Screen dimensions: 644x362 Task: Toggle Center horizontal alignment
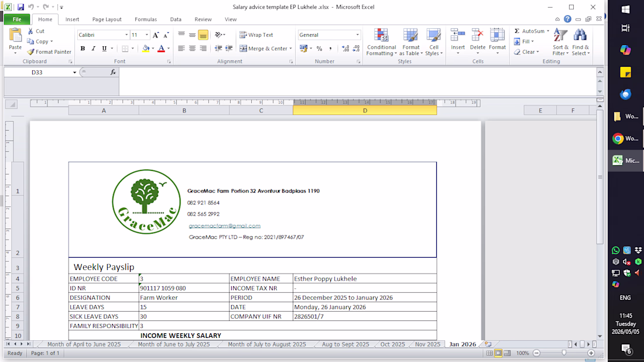[x=192, y=49]
